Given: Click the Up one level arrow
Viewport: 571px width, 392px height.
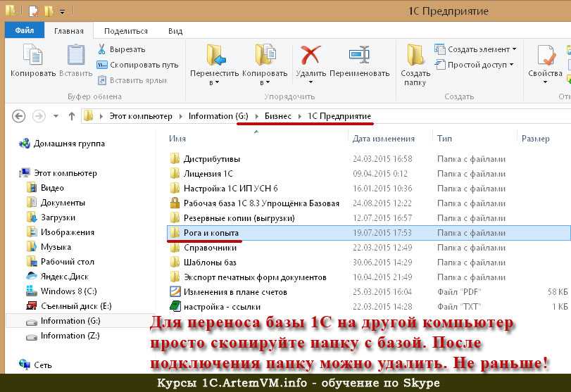Looking at the screenshot, I should pyautogui.click(x=72, y=116).
